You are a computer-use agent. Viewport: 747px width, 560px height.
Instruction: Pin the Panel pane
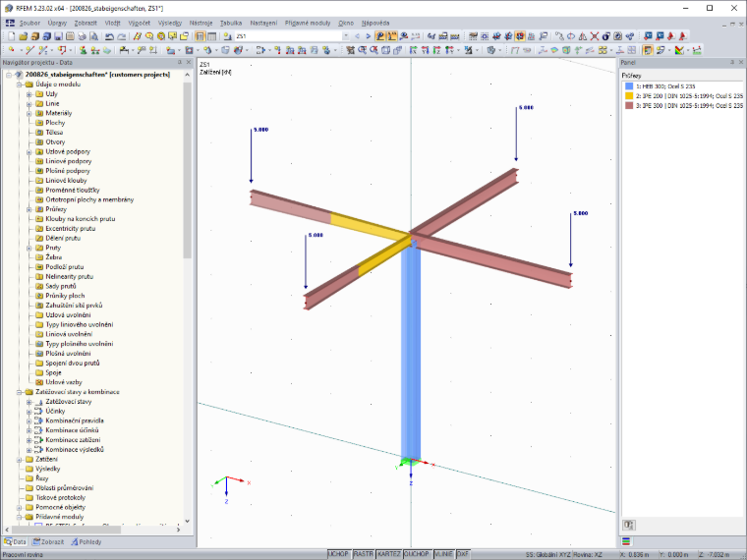[732, 62]
